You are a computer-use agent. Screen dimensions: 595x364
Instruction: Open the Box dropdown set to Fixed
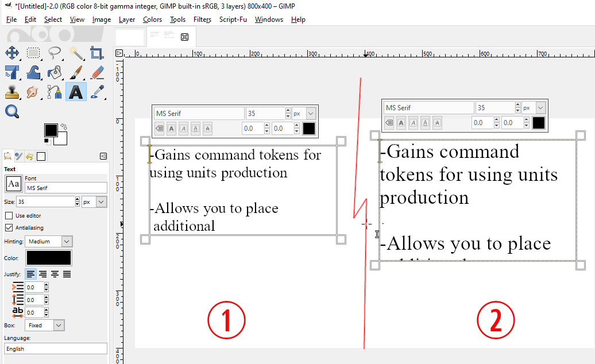tap(45, 325)
